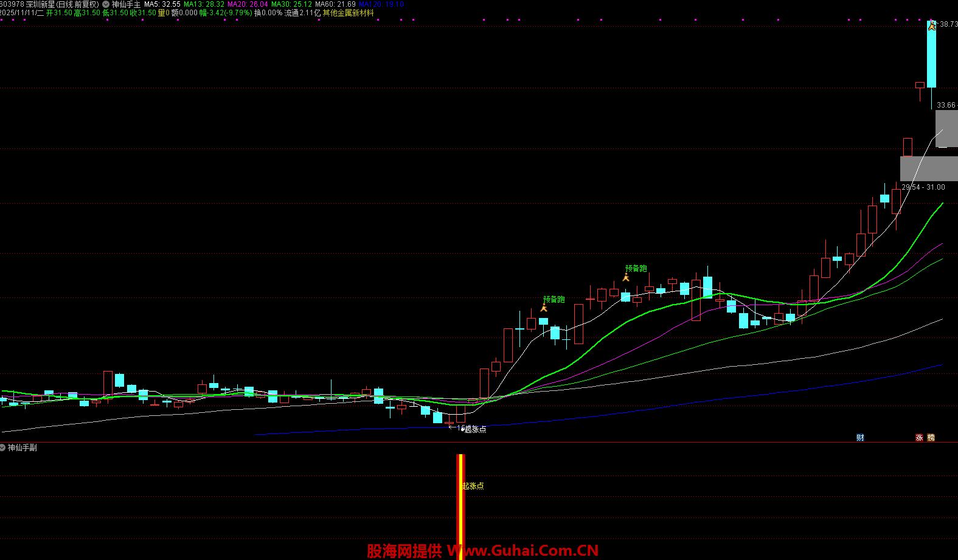
Task: Select the MA5 value label
Action: pyautogui.click(x=162, y=4)
